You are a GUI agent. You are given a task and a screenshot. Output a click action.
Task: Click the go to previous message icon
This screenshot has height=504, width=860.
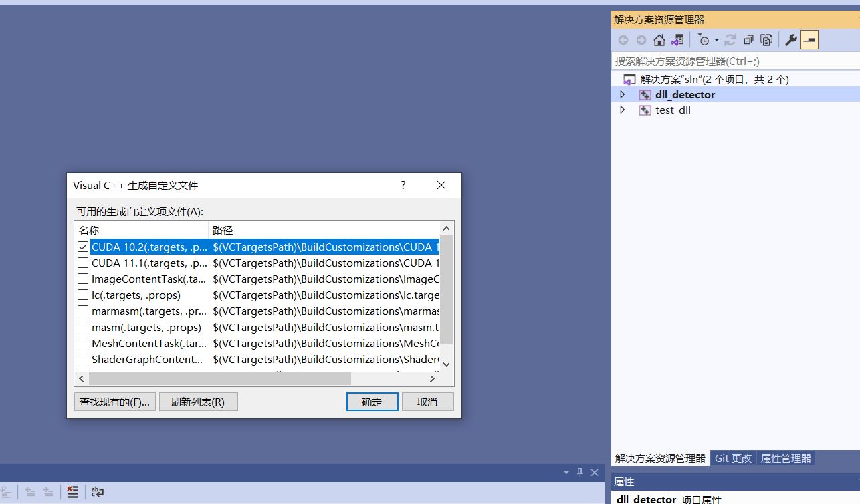point(30,491)
